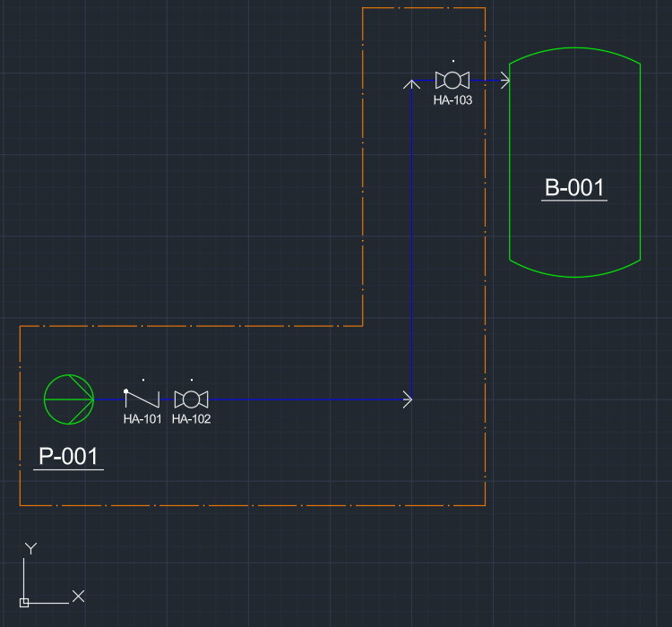Select the HA-102 label text

pos(191,419)
